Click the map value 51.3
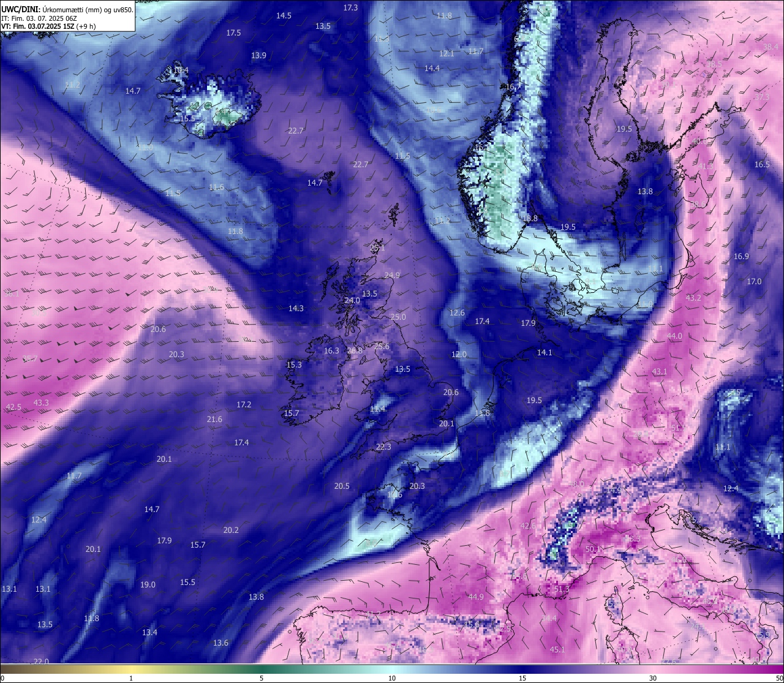 [x=562, y=589]
